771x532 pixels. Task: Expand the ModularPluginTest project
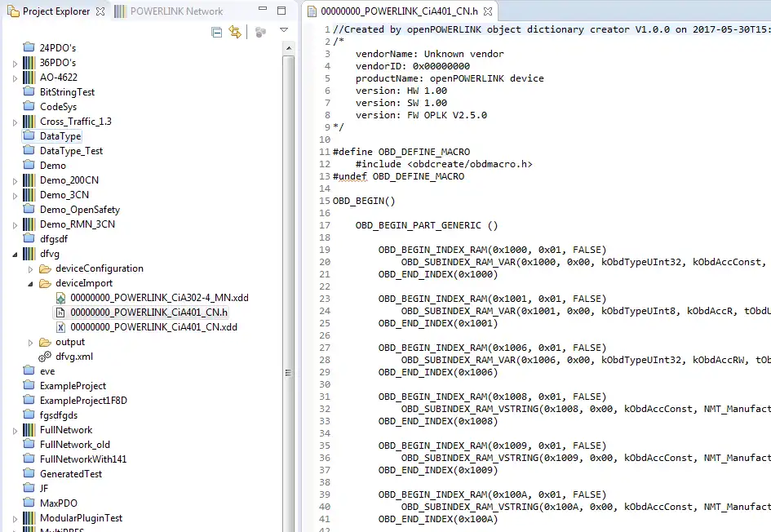pos(15,519)
